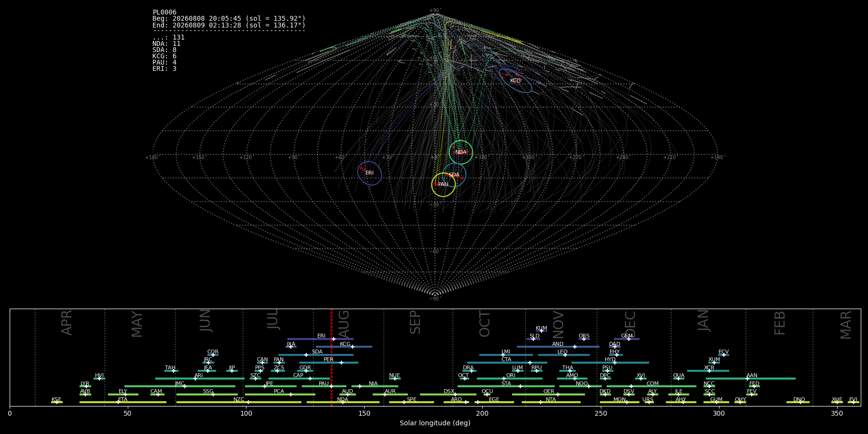Click the ORI shower bar in the timeline
This screenshot has width=868, height=434.
pyautogui.click(x=510, y=379)
